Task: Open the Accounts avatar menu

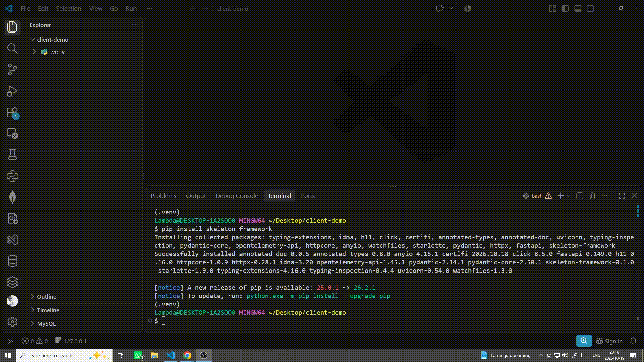Action: (12, 301)
